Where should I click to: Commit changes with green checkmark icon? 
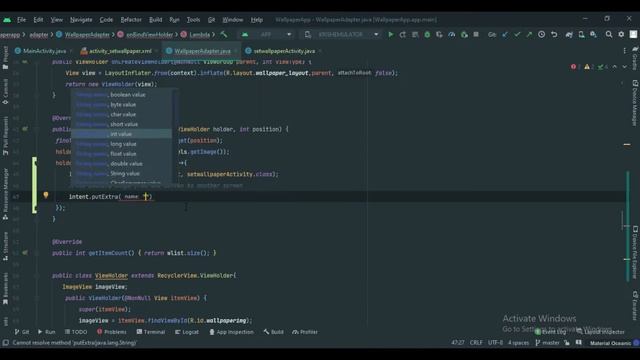point(517,35)
